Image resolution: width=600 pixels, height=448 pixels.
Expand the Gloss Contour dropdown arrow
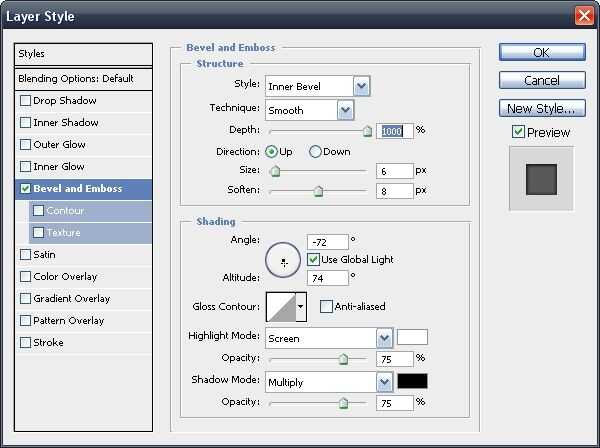point(301,307)
